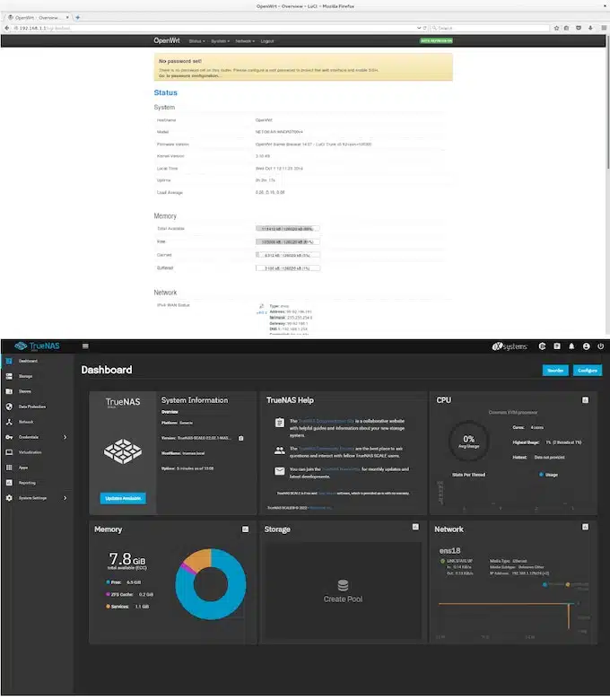Image resolution: width=610 pixels, height=700 pixels.
Task: Open the TrueNAS Community Forums link
Action: [327, 449]
